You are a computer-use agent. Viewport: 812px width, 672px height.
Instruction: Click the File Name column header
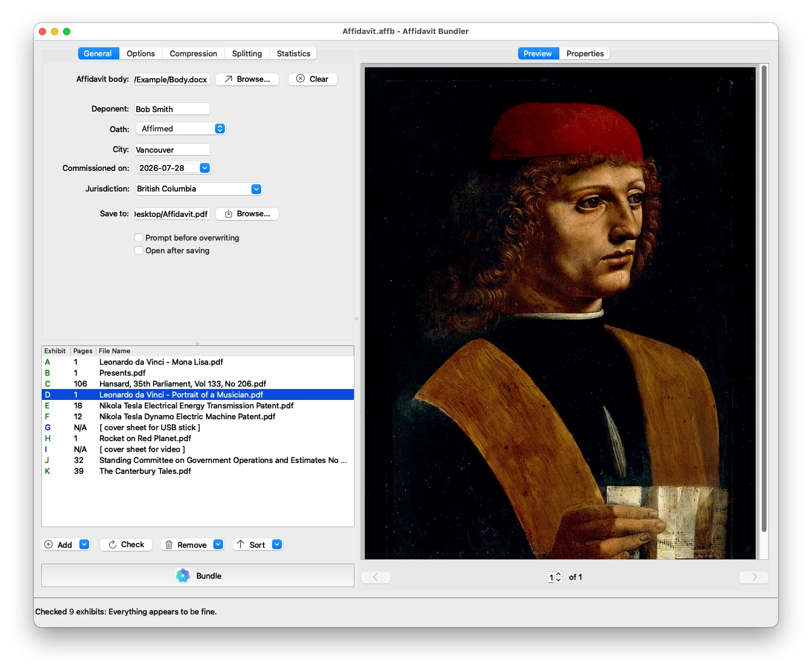(x=225, y=351)
